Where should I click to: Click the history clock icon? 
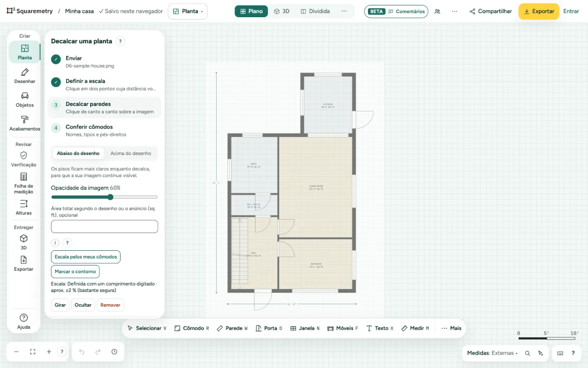tap(114, 352)
